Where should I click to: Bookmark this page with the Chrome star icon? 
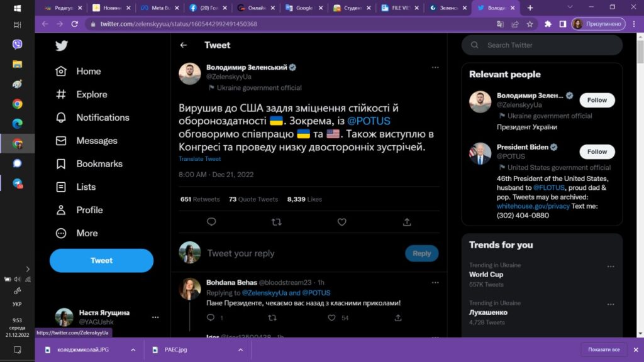[x=530, y=24]
